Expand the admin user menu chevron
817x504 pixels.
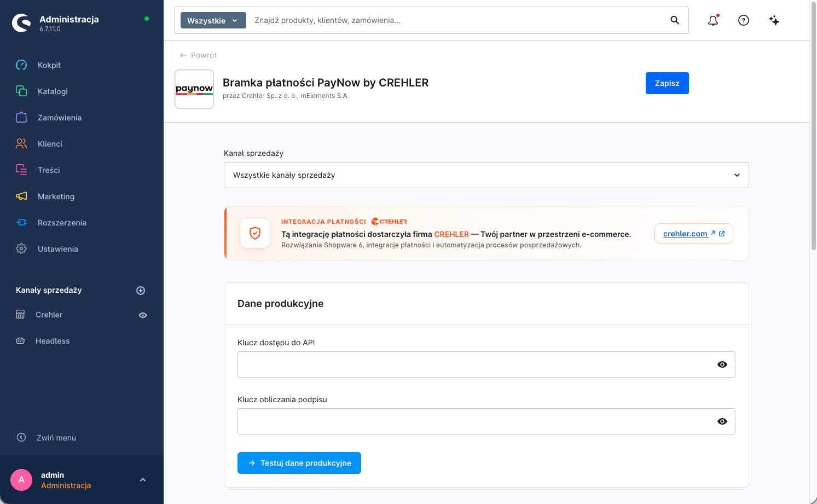click(143, 480)
